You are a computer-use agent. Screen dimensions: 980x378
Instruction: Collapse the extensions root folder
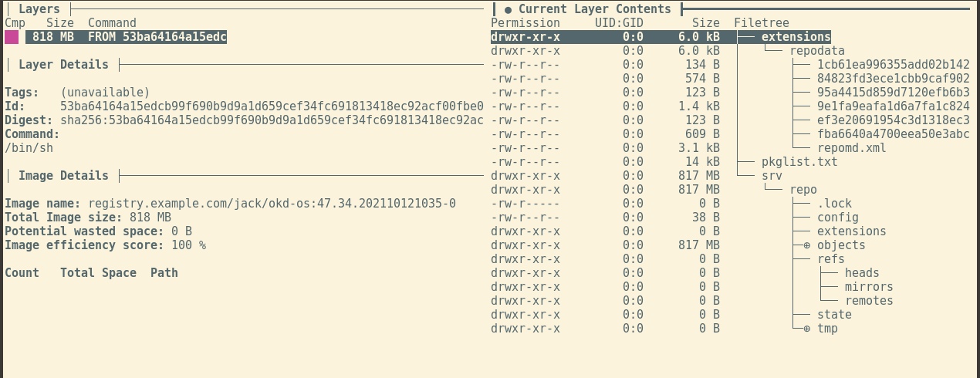click(796, 37)
